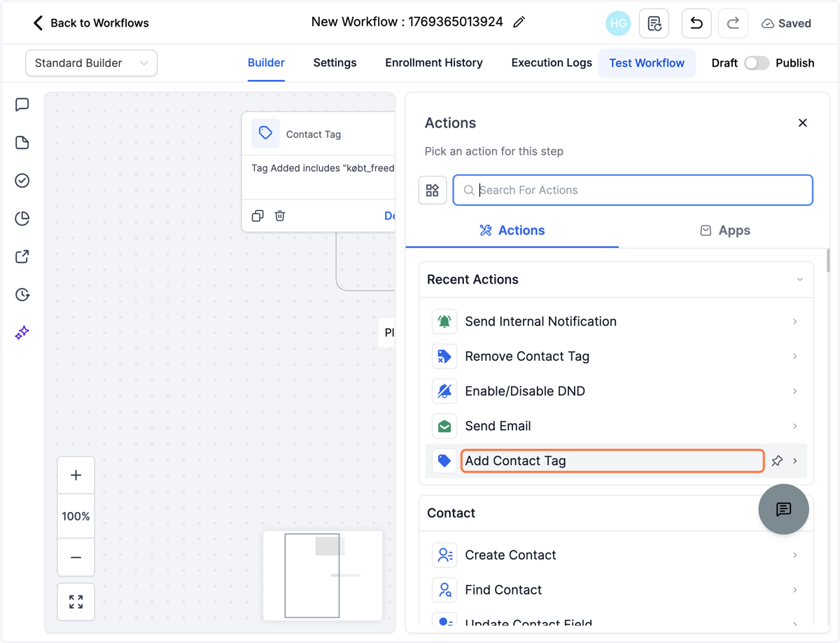Click the Remove Contact Tag icon

pos(444,356)
